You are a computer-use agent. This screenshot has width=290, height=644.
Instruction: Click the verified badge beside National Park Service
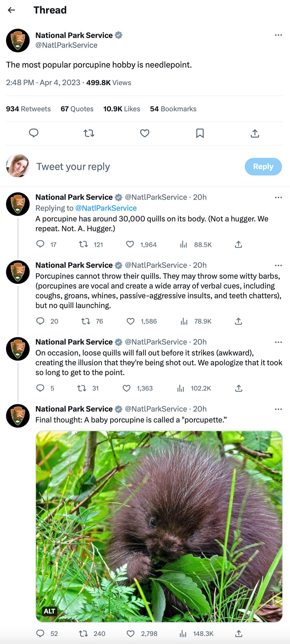(119, 35)
